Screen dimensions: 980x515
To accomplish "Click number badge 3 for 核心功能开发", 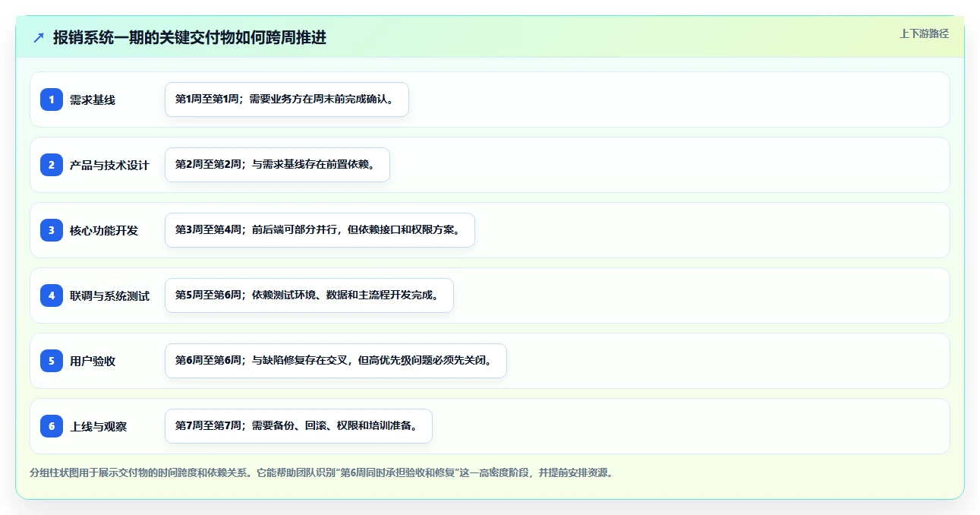I will point(52,230).
